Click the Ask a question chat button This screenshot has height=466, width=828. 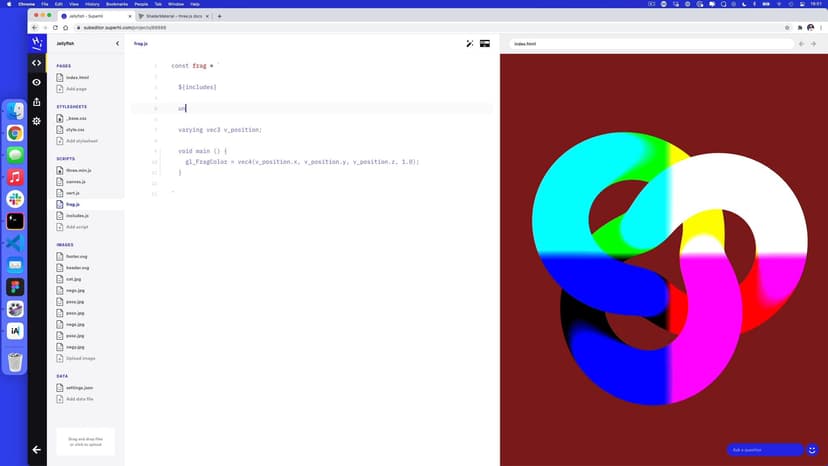pos(764,450)
